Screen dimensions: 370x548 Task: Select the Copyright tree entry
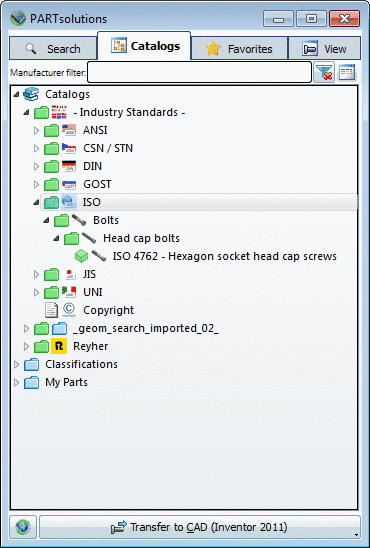(x=108, y=310)
